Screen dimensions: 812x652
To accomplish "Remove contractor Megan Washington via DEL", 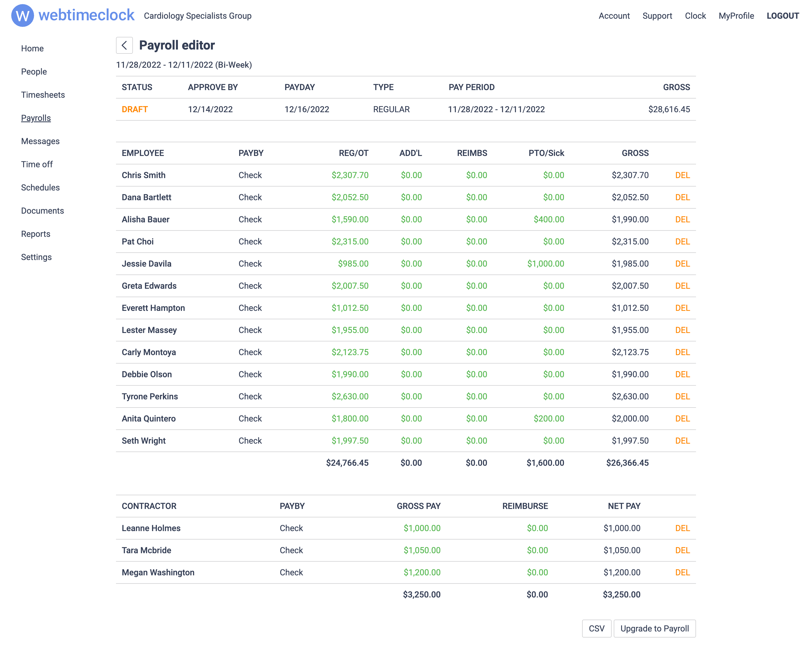I will click(x=682, y=572).
